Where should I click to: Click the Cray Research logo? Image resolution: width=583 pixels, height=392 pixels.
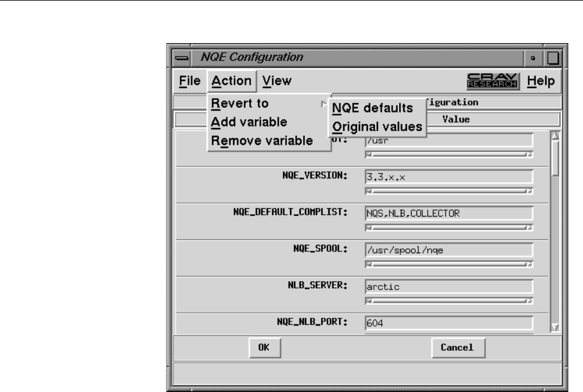[x=493, y=81]
